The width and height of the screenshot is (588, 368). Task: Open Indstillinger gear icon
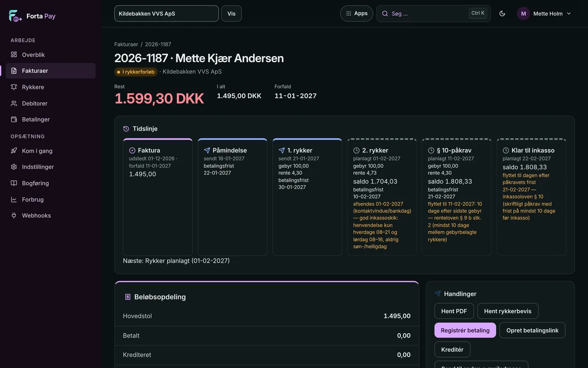click(x=14, y=167)
